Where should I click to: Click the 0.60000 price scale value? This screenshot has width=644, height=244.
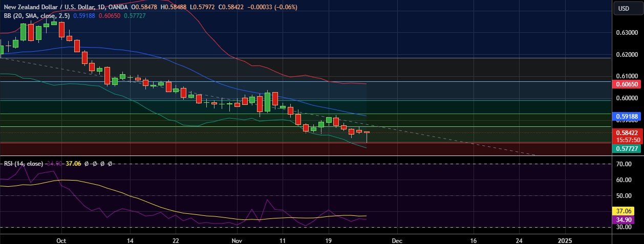(627, 98)
